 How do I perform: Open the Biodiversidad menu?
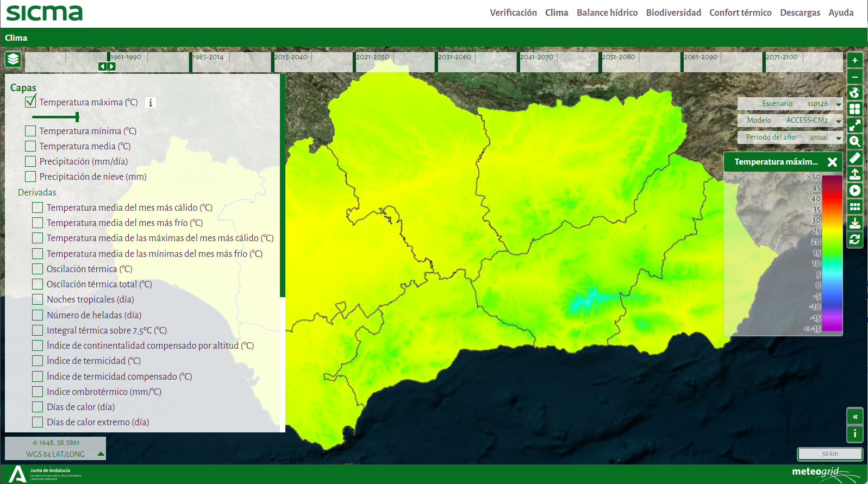(673, 12)
